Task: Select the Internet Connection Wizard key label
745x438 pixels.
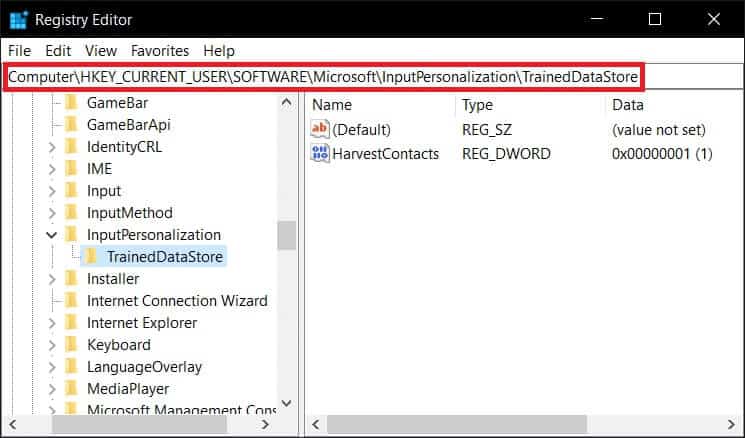Action: (x=177, y=301)
